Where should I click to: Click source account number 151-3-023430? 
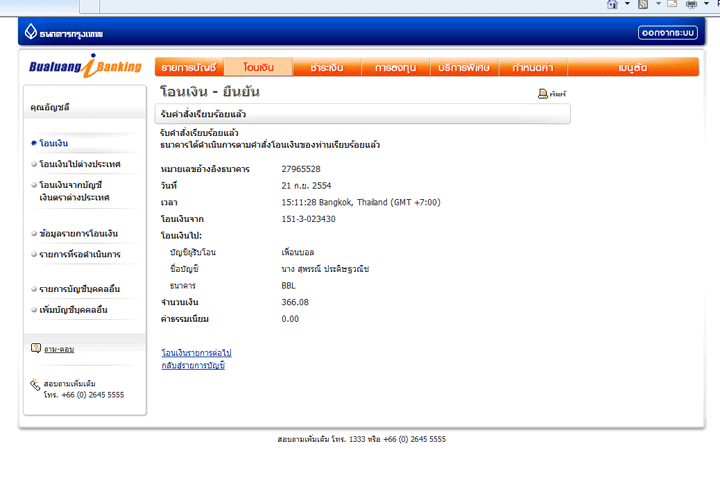(x=309, y=219)
